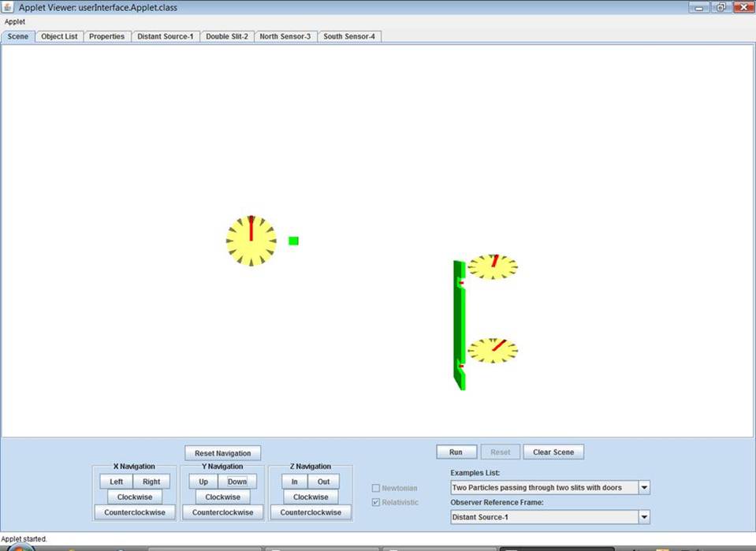This screenshot has width=756, height=551.
Task: Open the Applet menu
Action: (x=15, y=22)
